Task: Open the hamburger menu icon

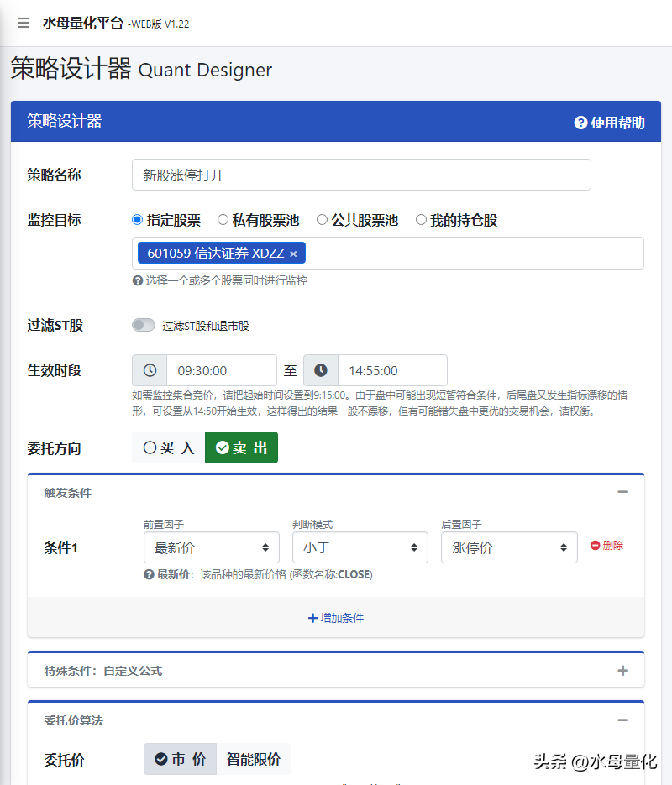Action: [24, 23]
